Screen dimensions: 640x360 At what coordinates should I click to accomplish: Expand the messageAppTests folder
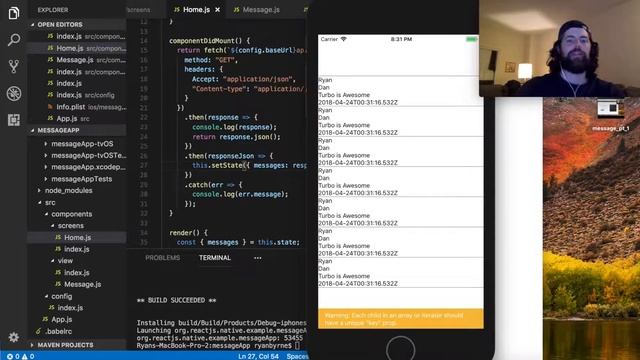coord(77,179)
